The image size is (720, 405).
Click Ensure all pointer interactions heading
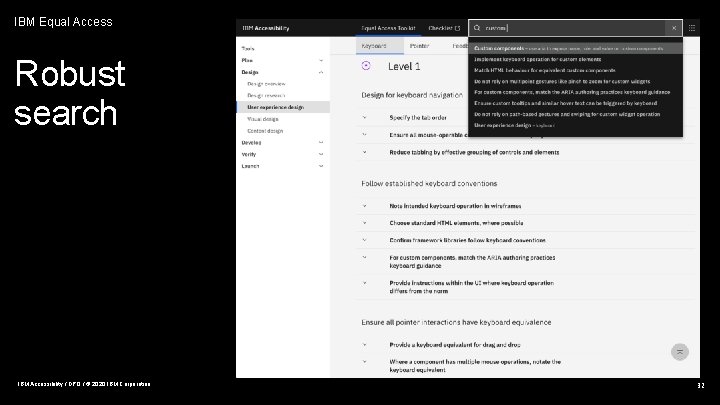coord(456,322)
